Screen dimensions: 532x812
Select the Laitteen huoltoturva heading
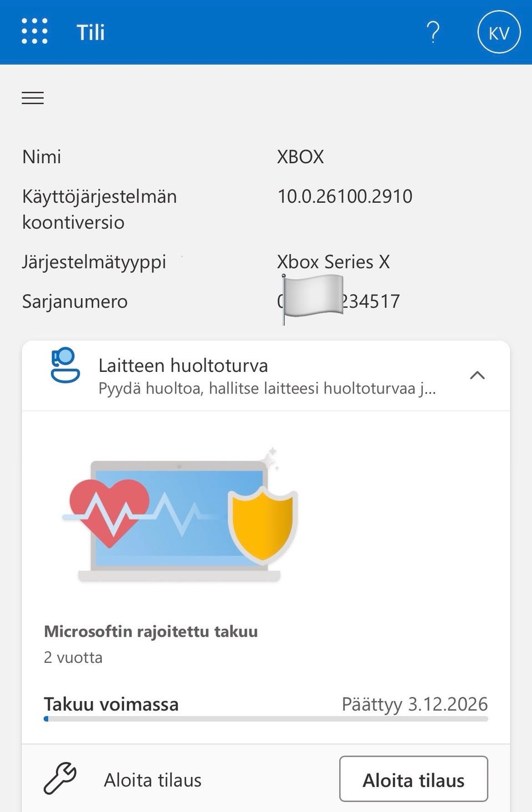tap(183, 365)
